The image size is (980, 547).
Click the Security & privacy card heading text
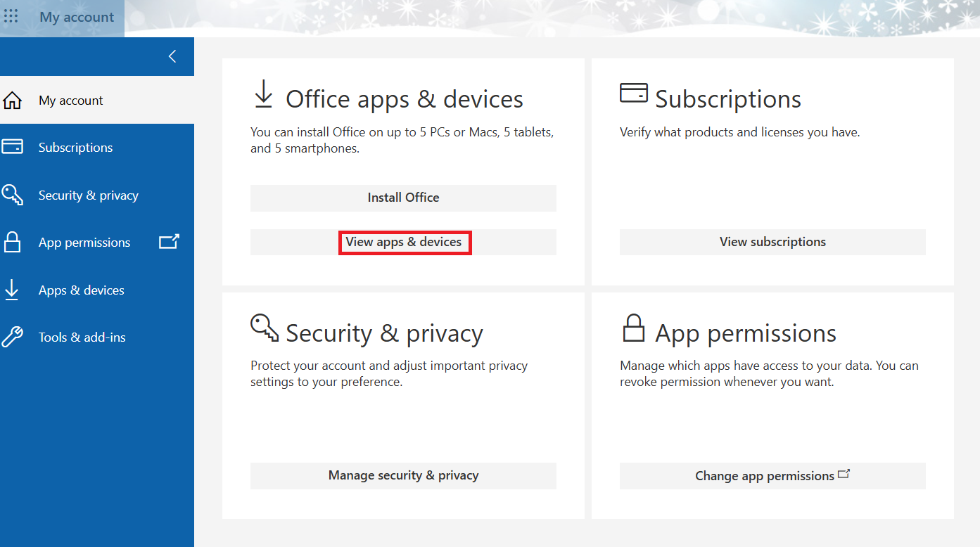click(384, 333)
